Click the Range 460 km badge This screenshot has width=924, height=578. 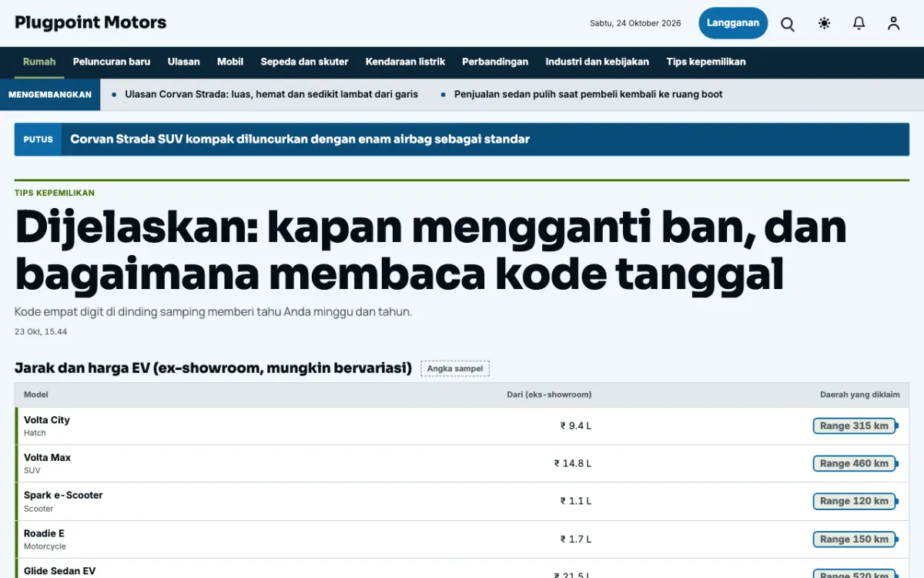coord(854,463)
